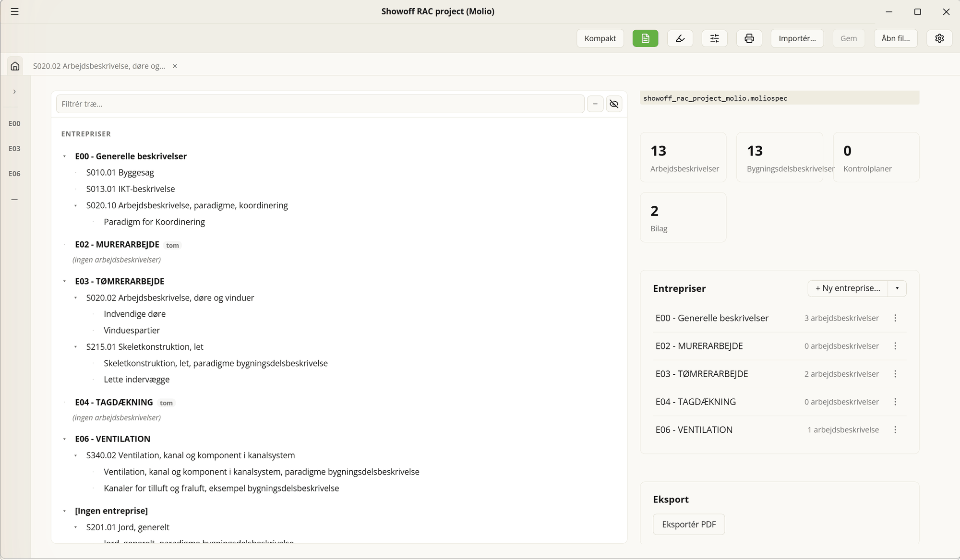Open the hamburger menu
Screen dimensions: 960x560
click(x=15, y=12)
